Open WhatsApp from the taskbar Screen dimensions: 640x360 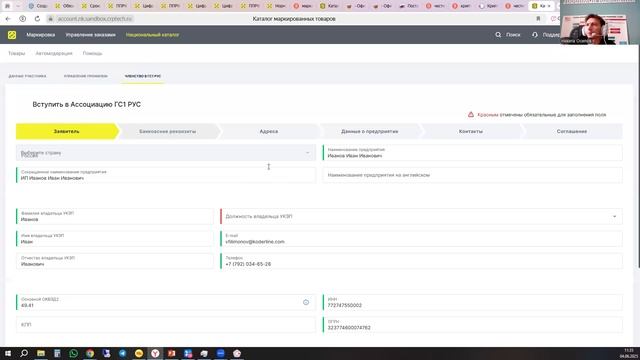pos(73,353)
